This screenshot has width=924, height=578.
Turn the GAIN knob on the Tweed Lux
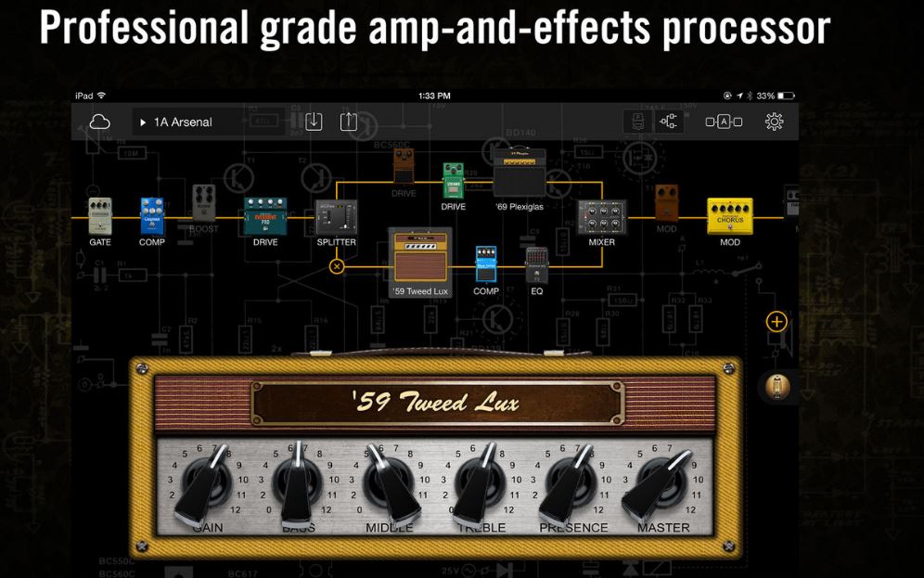pos(210,483)
